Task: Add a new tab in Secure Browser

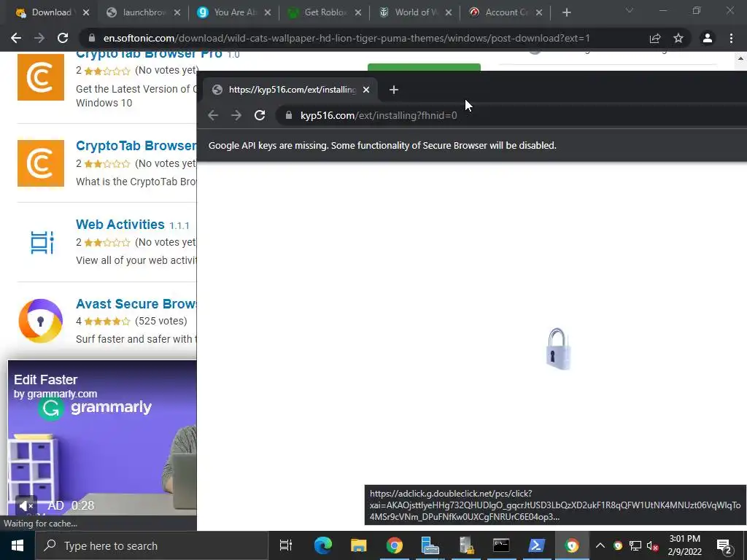Action: [x=393, y=90]
